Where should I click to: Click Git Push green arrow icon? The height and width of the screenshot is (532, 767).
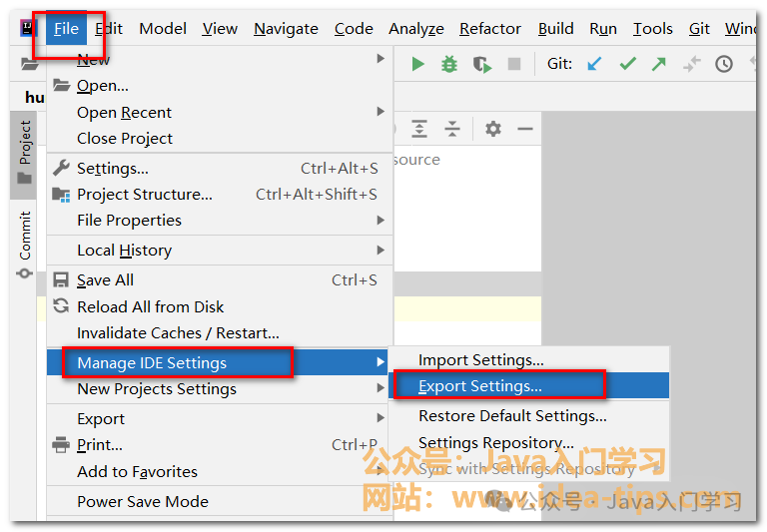659,64
